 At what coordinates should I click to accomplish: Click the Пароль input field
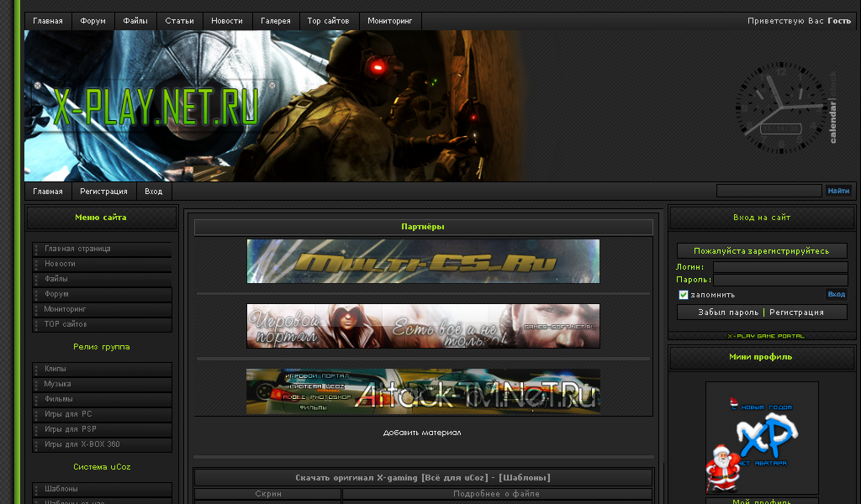tap(780, 280)
